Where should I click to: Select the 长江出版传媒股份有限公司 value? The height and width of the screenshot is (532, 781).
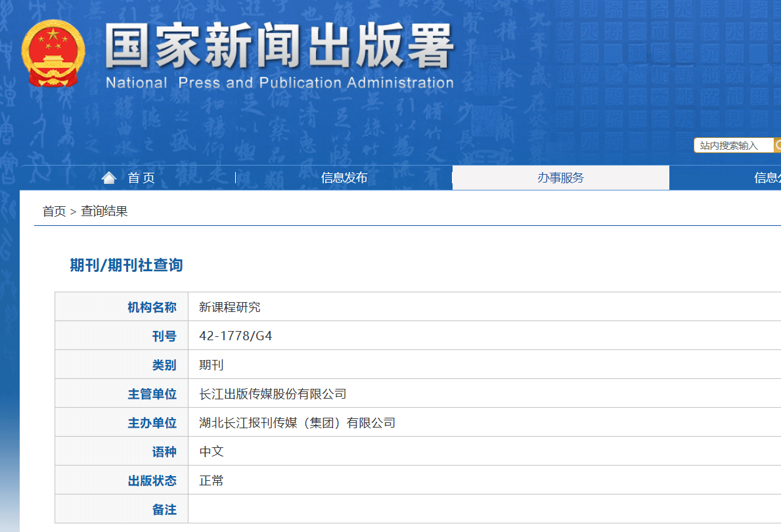pos(273,394)
